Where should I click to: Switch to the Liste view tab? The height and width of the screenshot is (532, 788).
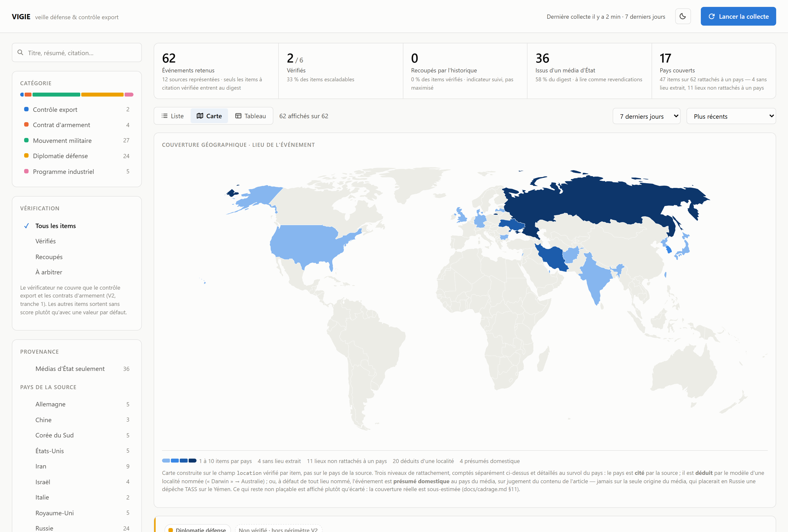[173, 116]
